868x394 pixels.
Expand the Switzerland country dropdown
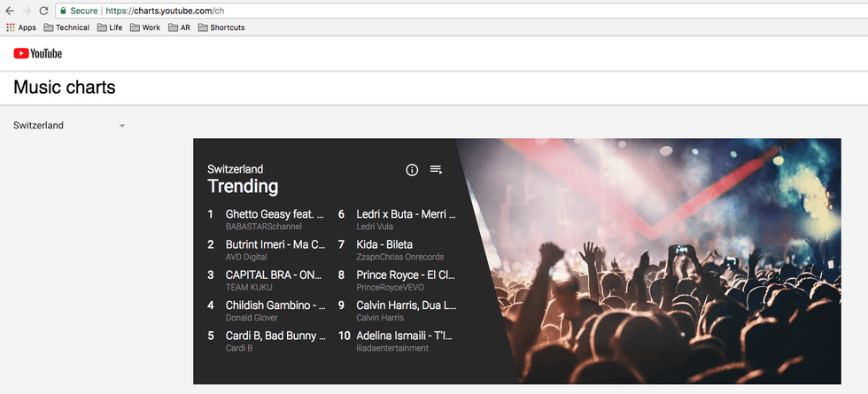(x=122, y=126)
